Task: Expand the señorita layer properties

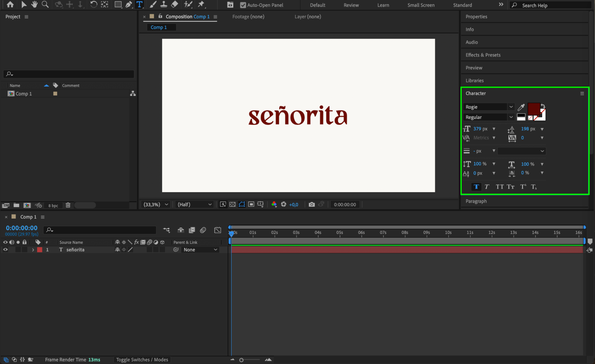Action: (33, 250)
